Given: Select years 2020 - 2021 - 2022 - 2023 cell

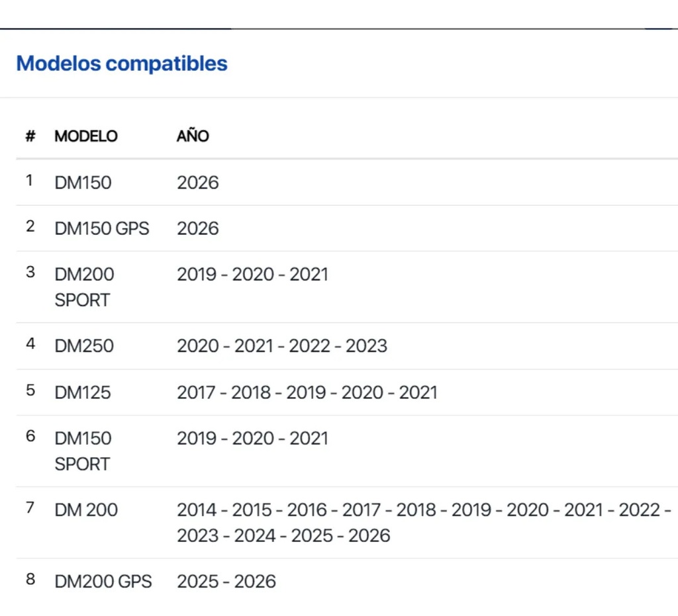Looking at the screenshot, I should click(x=282, y=346).
